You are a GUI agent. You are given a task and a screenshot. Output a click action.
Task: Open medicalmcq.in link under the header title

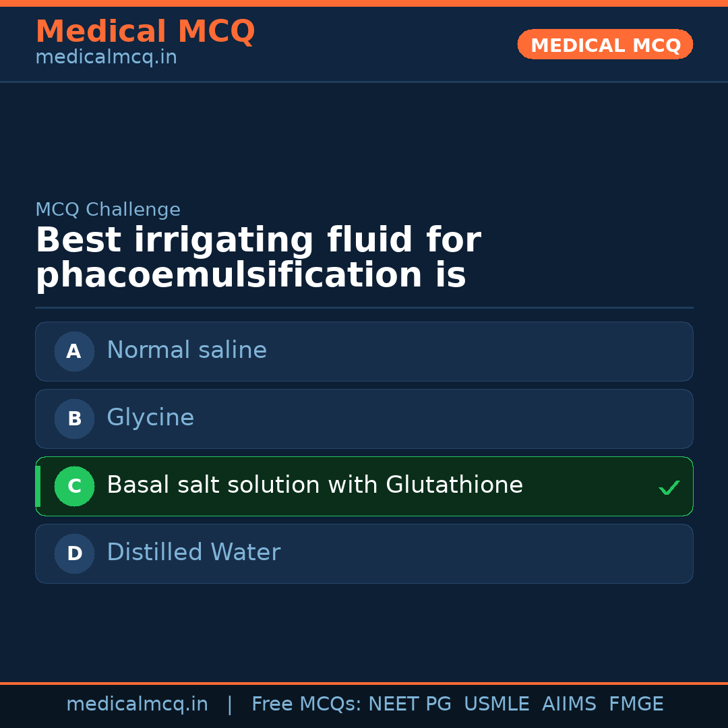click(x=106, y=58)
